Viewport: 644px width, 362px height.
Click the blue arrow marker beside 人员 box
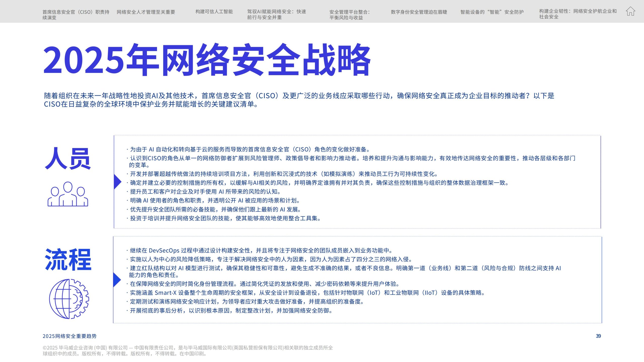pyautogui.click(x=117, y=182)
